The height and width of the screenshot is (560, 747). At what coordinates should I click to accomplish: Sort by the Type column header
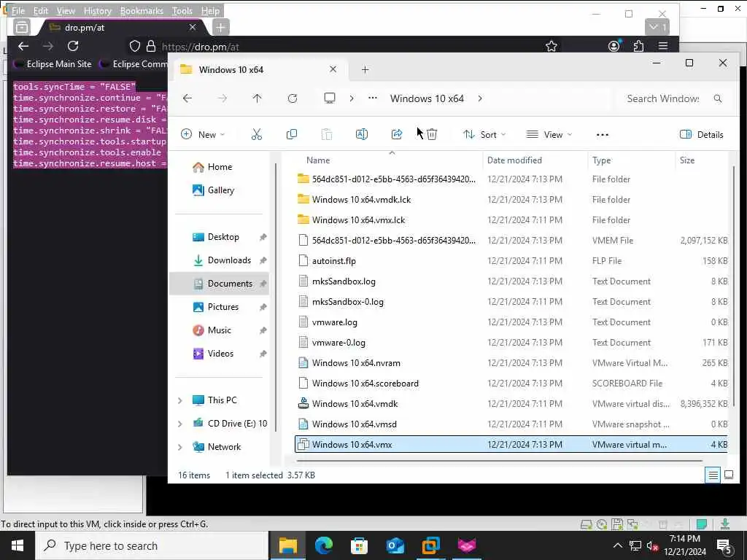[x=602, y=160]
